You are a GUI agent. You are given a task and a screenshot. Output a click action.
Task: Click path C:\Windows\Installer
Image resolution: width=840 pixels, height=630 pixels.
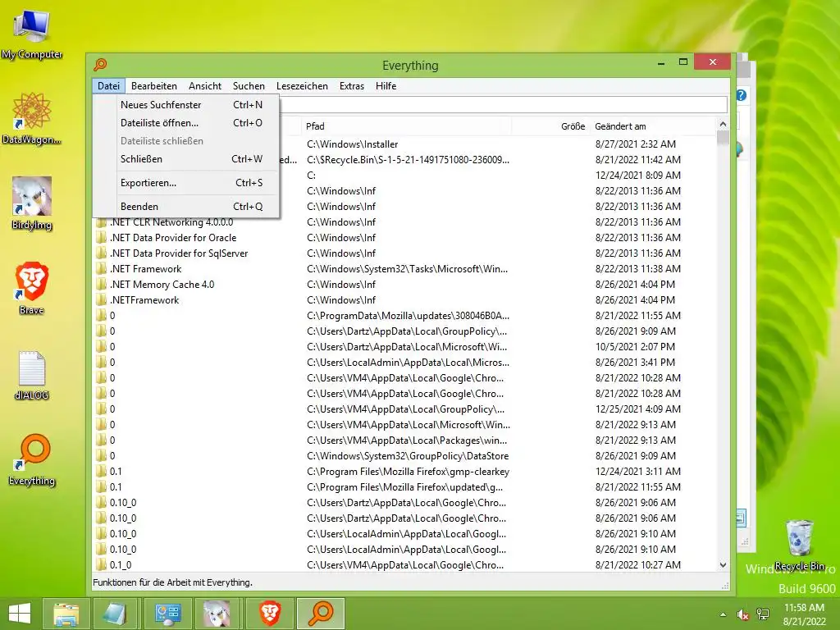353,144
